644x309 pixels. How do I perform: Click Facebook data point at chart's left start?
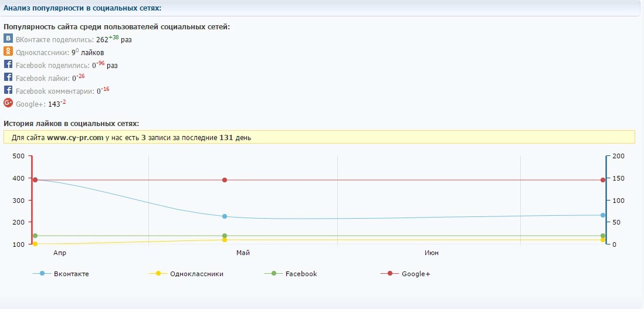click(x=35, y=236)
